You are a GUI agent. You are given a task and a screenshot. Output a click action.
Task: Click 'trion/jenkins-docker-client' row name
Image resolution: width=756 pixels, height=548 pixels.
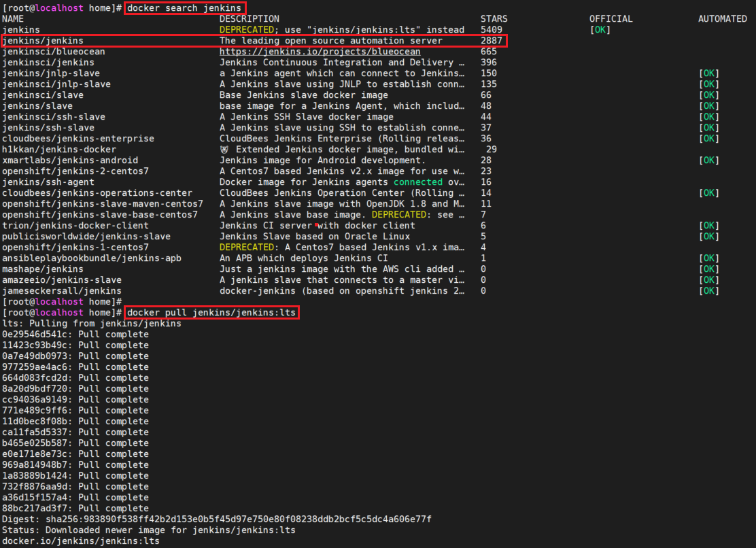[75, 226]
